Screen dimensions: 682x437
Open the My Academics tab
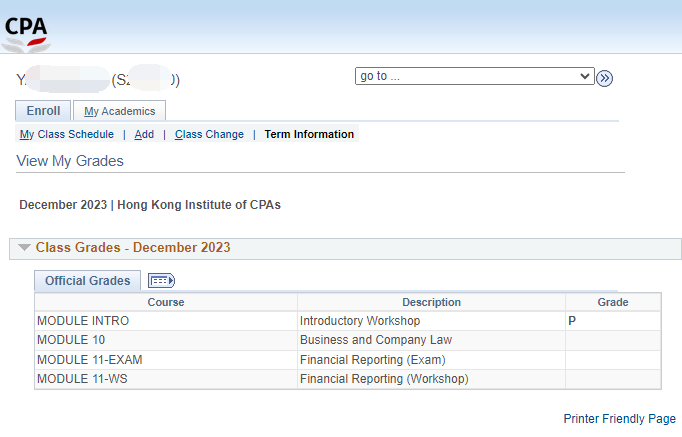point(119,111)
